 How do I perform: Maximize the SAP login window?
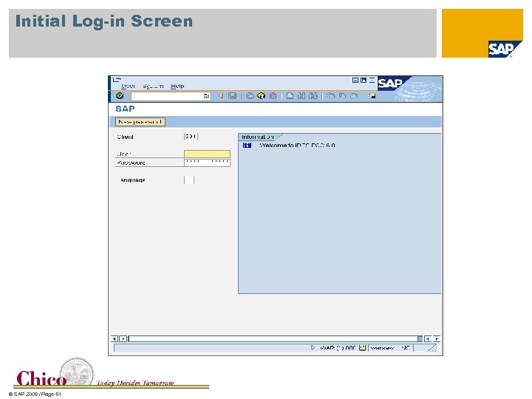364,81
